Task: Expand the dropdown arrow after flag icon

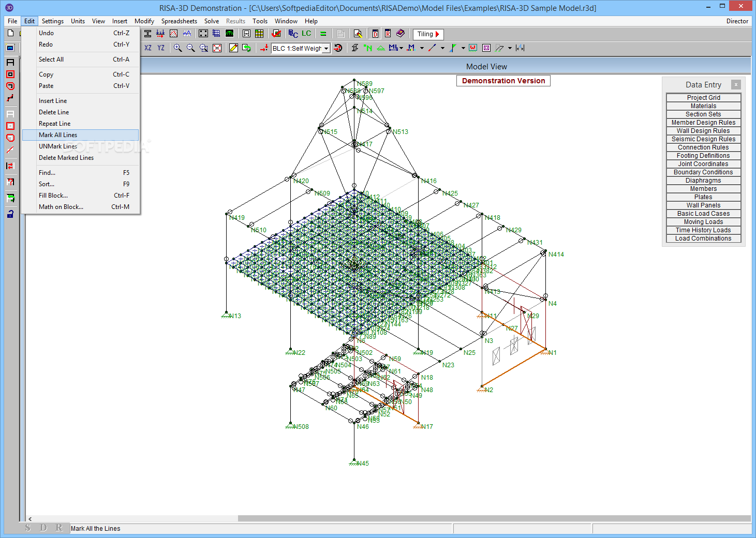Action: [x=463, y=48]
